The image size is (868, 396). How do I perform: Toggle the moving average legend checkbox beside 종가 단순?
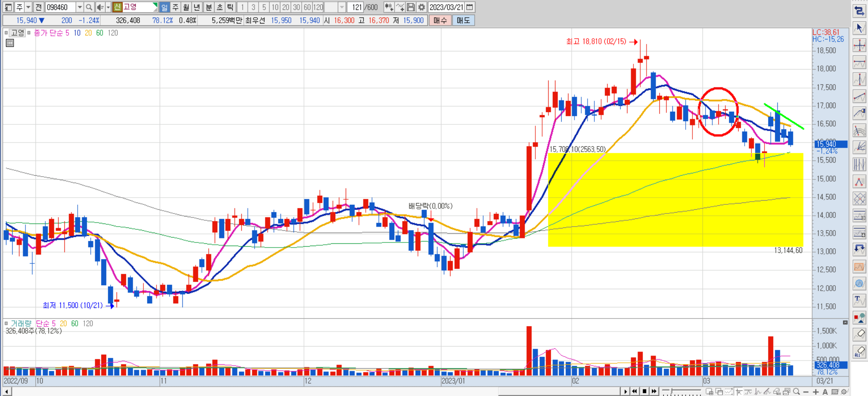[29, 33]
